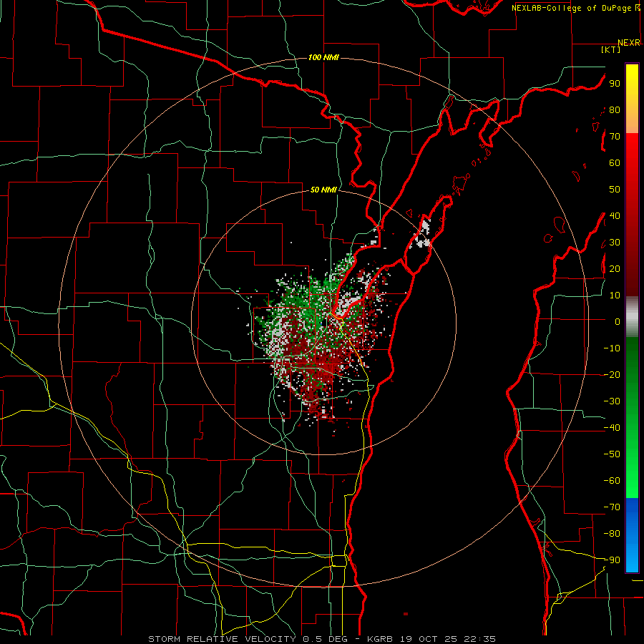The width and height of the screenshot is (644, 644).
Task: Click the "-90" value on velocity scale
Action: click(612, 560)
